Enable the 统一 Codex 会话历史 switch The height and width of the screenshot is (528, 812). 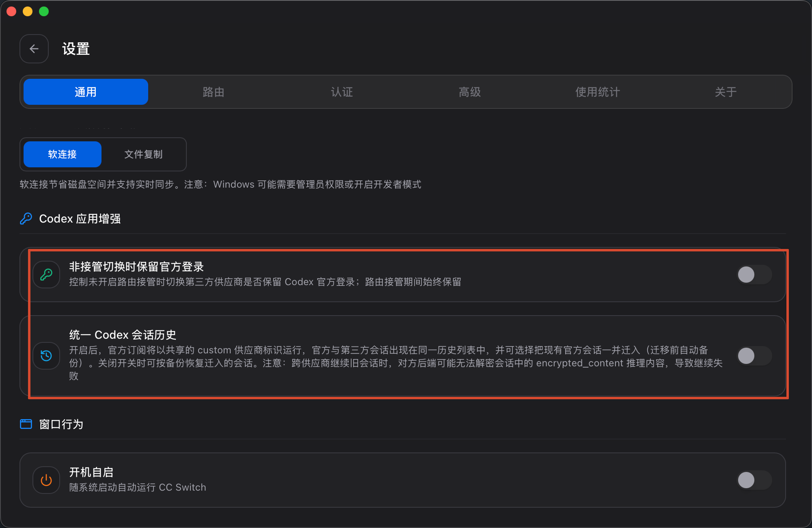tap(754, 356)
